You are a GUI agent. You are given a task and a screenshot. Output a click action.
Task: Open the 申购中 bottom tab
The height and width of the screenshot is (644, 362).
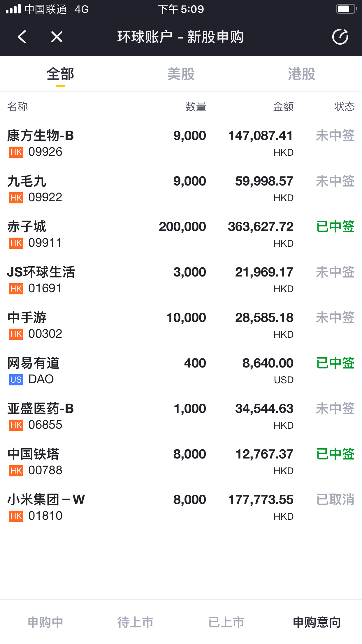pos(45,622)
